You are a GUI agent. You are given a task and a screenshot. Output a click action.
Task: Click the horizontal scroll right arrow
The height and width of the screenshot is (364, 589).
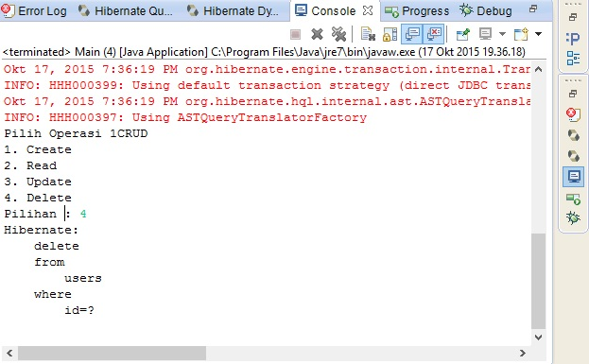[522, 353]
